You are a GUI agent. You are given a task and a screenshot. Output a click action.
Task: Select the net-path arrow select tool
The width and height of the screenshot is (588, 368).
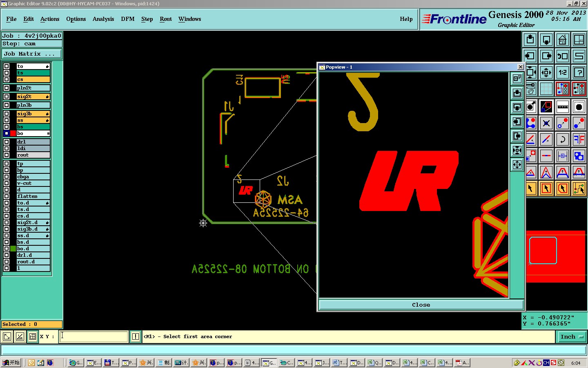click(x=579, y=188)
